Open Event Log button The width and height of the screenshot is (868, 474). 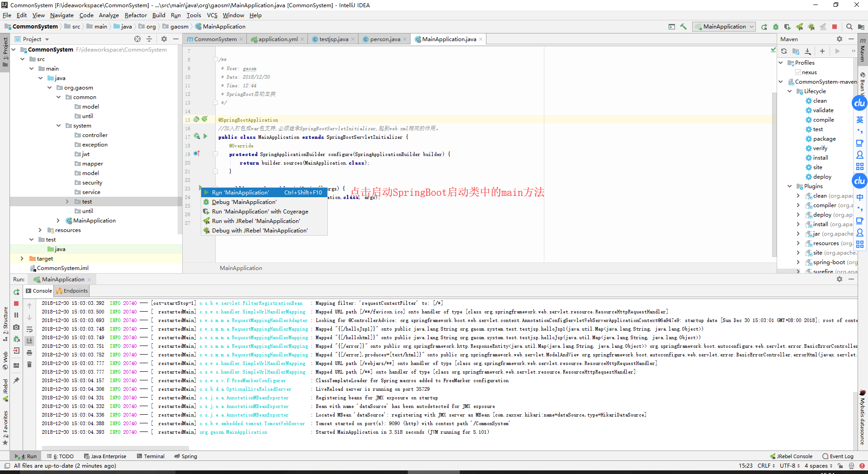pos(838,456)
